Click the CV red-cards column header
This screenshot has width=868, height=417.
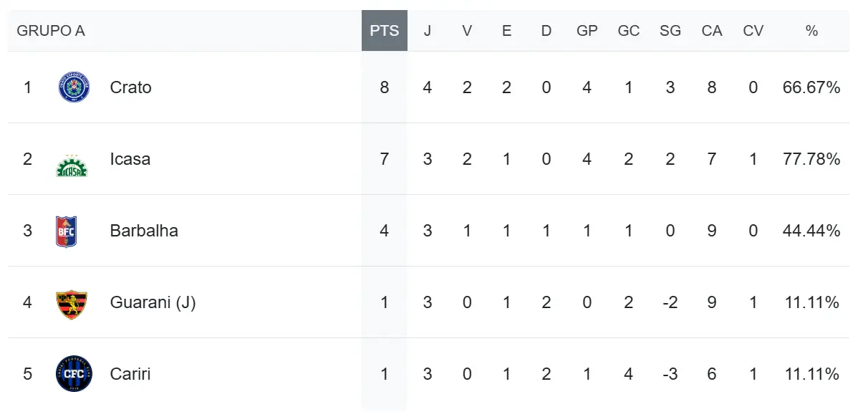(x=753, y=31)
